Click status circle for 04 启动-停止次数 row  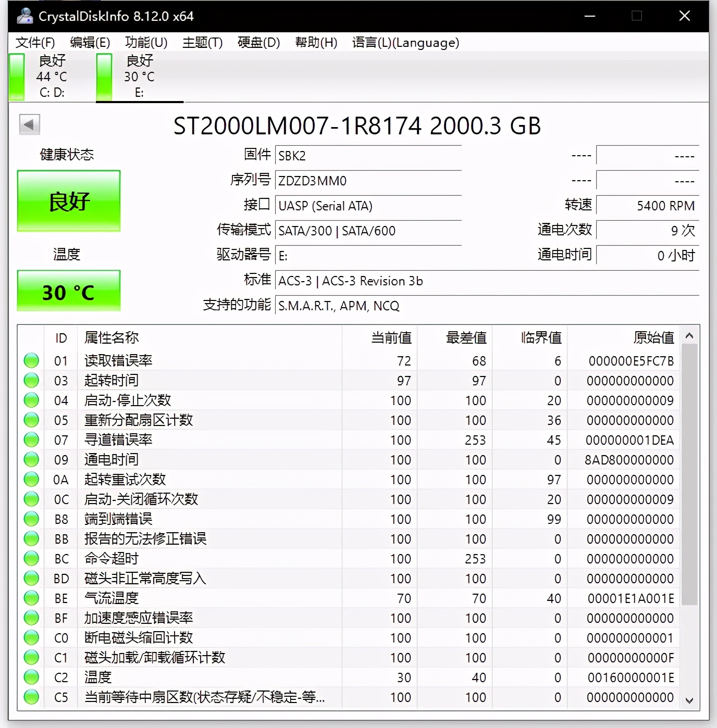click(x=31, y=400)
